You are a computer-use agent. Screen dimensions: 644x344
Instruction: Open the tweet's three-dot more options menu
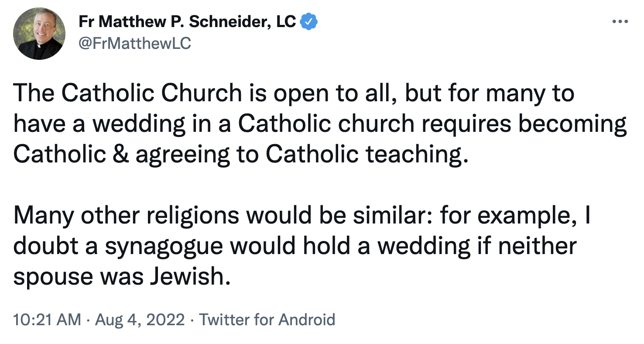(x=620, y=22)
